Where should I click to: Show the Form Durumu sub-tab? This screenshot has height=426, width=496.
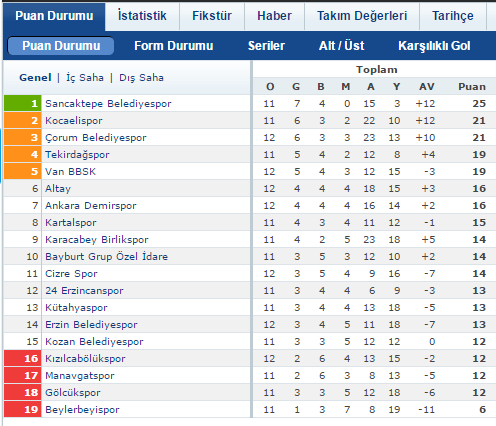[x=173, y=46]
